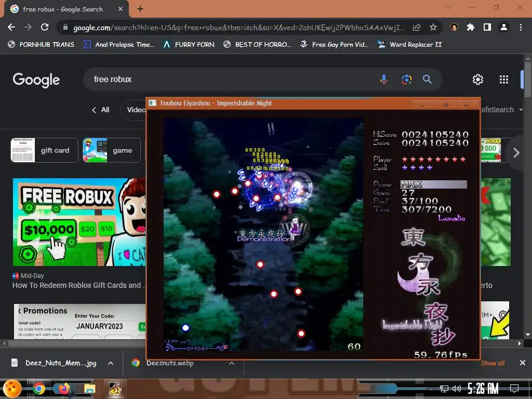The height and width of the screenshot is (399, 532).
Task: Search by image with Lens icon
Action: [406, 79]
